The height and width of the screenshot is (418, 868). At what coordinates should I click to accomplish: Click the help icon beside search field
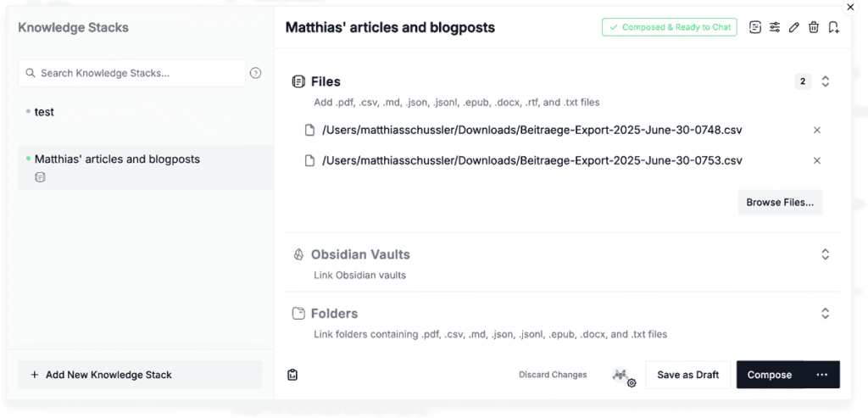pos(256,73)
